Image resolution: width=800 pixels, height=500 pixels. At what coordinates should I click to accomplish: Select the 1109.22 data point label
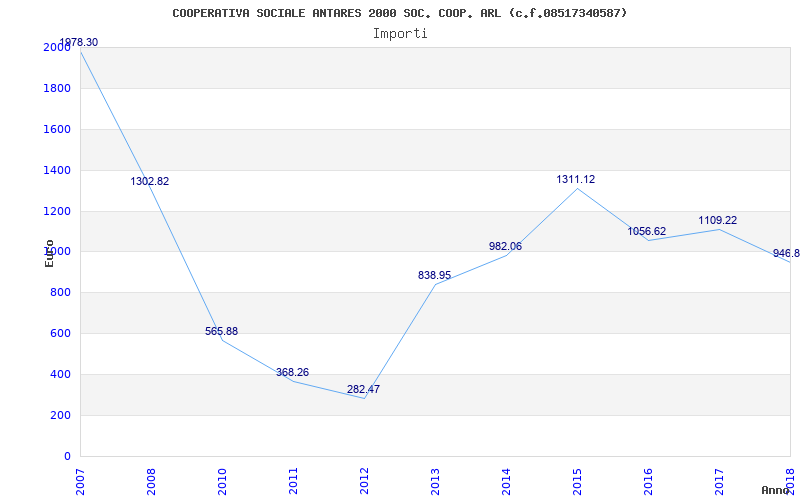point(717,220)
